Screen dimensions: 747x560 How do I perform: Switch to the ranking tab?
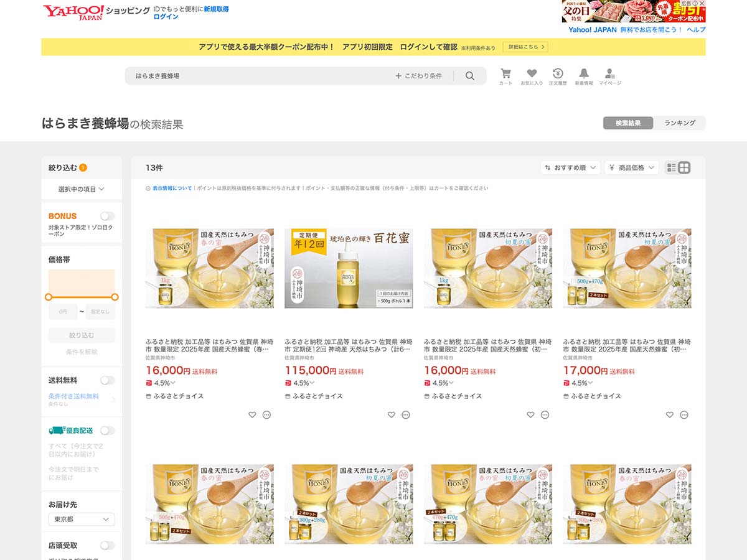(679, 123)
